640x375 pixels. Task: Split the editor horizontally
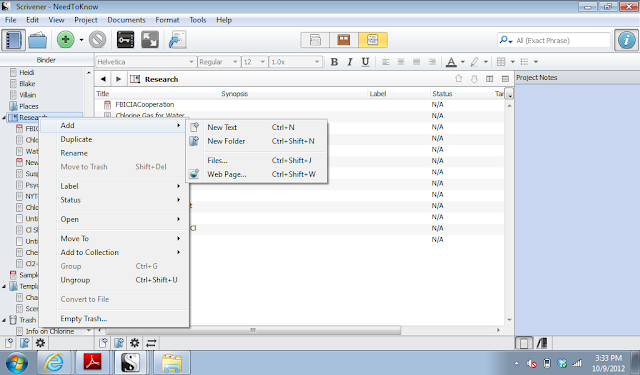click(505, 79)
